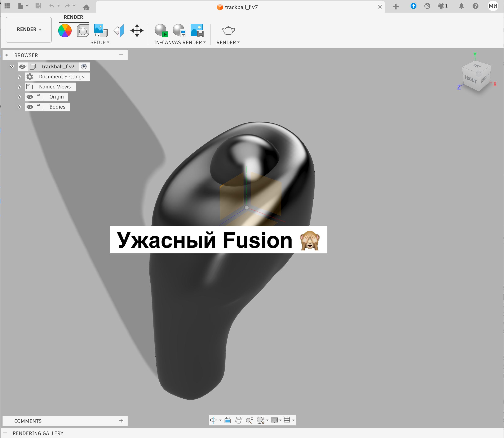Image resolution: width=504 pixels, height=438 pixels.
Task: Open the File menu icon
Action: pyautogui.click(x=21, y=6)
